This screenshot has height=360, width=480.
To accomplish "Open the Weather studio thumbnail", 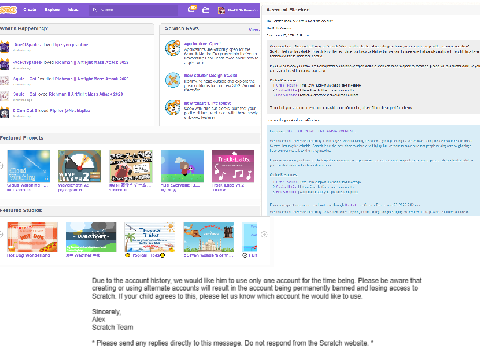I will click(91, 237).
